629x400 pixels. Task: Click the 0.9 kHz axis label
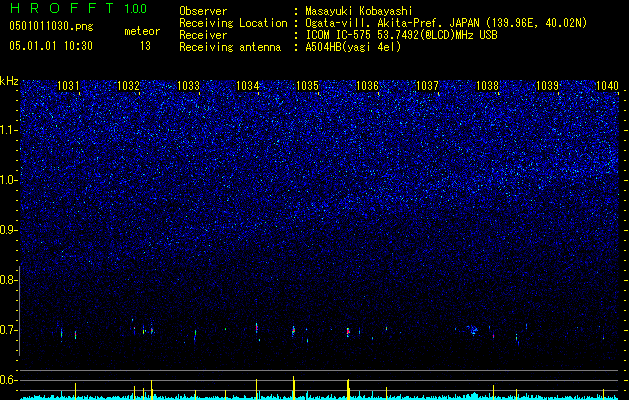[8, 230]
